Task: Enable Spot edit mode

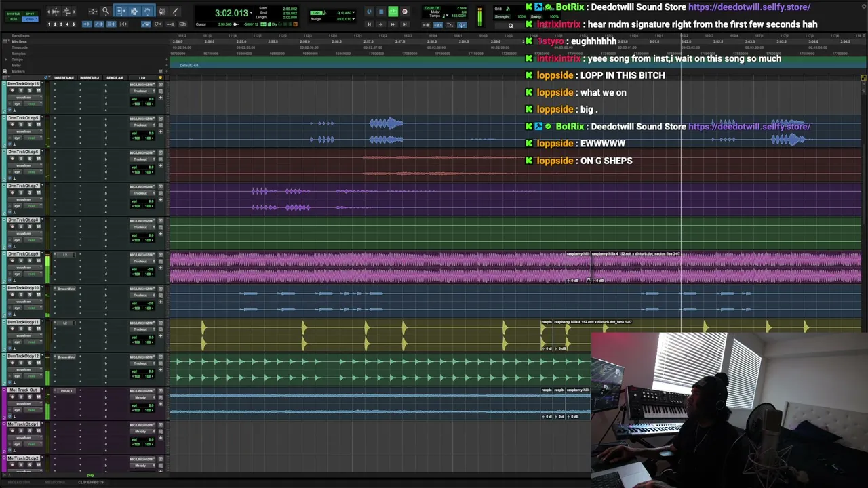Action: 30,14
